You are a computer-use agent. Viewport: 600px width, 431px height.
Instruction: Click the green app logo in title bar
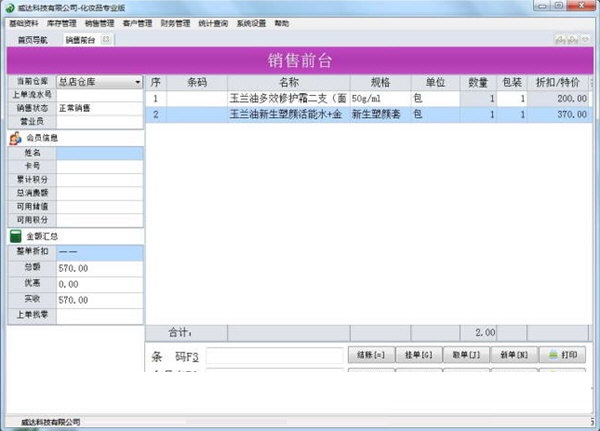(10, 8)
